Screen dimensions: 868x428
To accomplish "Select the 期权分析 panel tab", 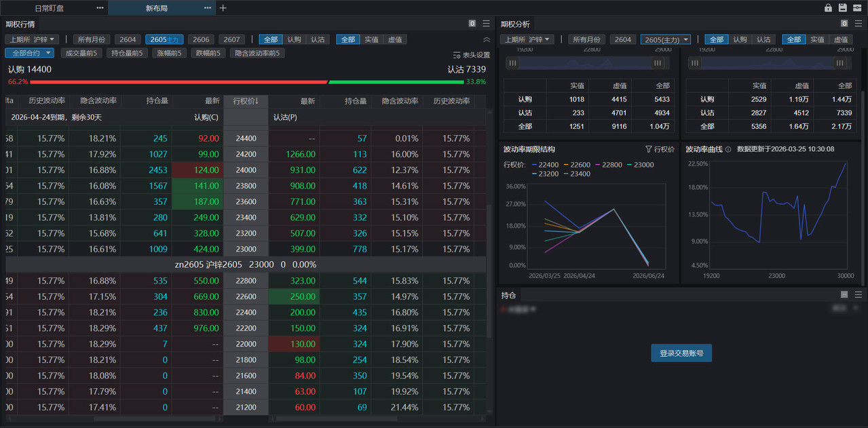I will 516,24.
